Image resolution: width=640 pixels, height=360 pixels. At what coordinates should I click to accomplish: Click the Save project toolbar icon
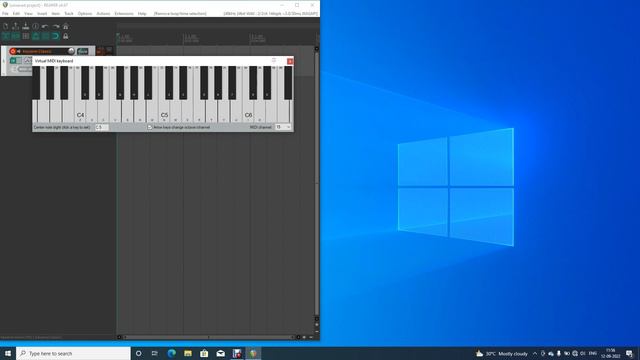click(26, 26)
